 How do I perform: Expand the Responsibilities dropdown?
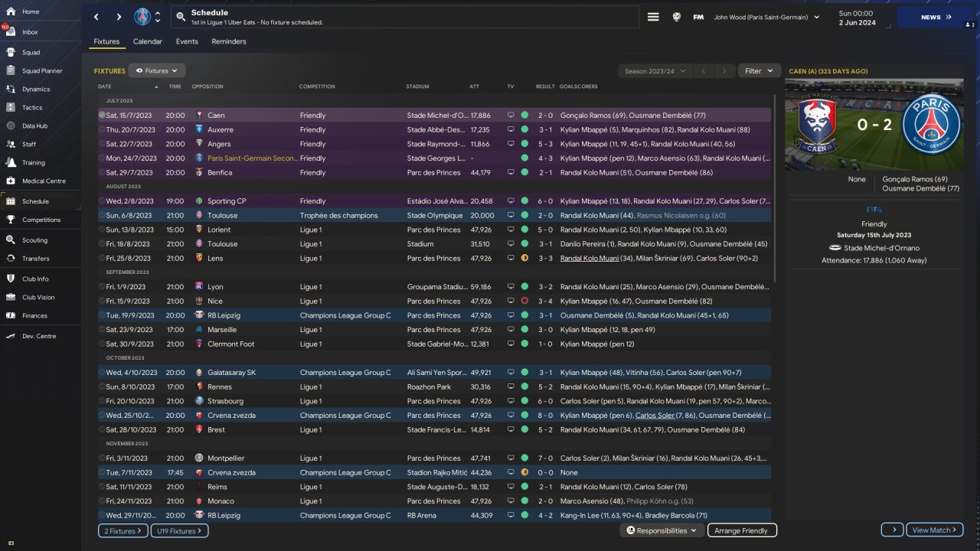(x=661, y=530)
